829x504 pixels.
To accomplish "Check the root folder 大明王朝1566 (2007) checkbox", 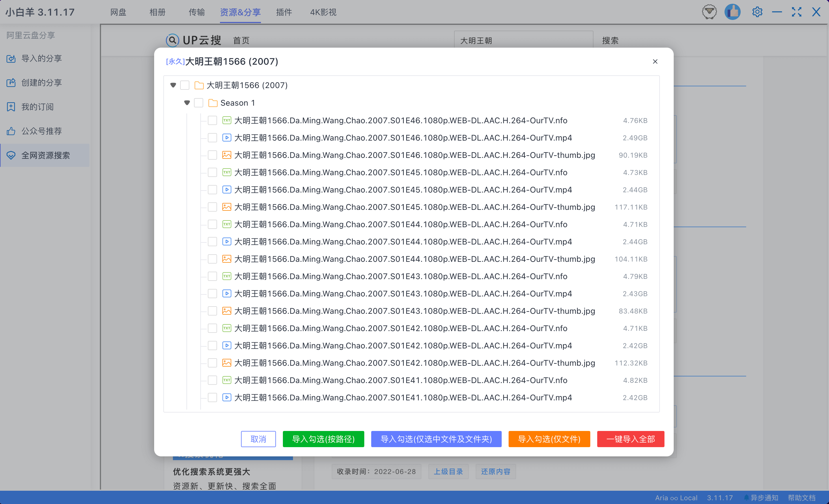I will [x=185, y=85].
